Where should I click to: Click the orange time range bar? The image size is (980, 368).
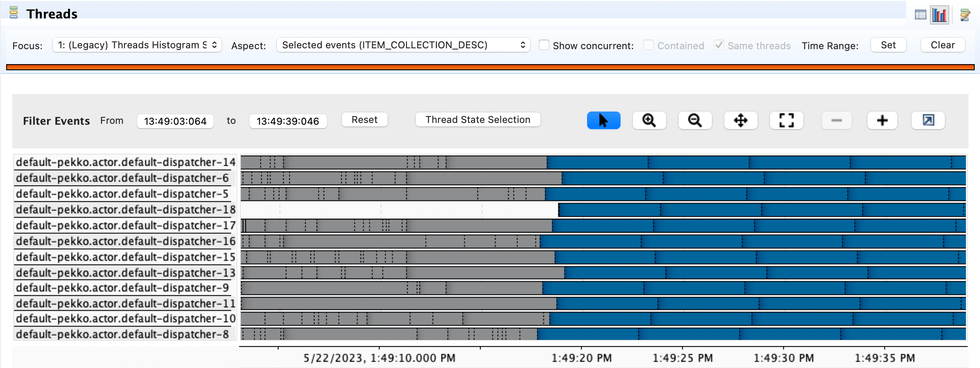coord(490,67)
